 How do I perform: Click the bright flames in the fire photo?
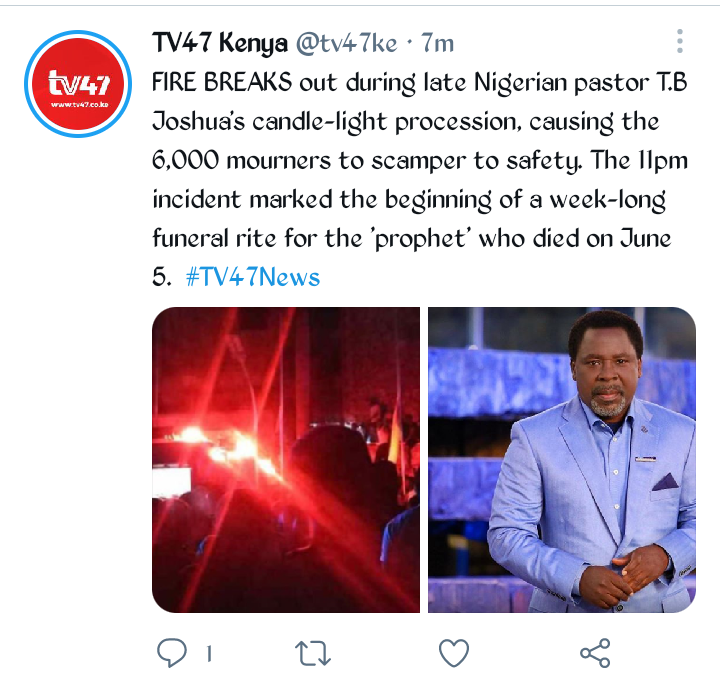tap(225, 448)
